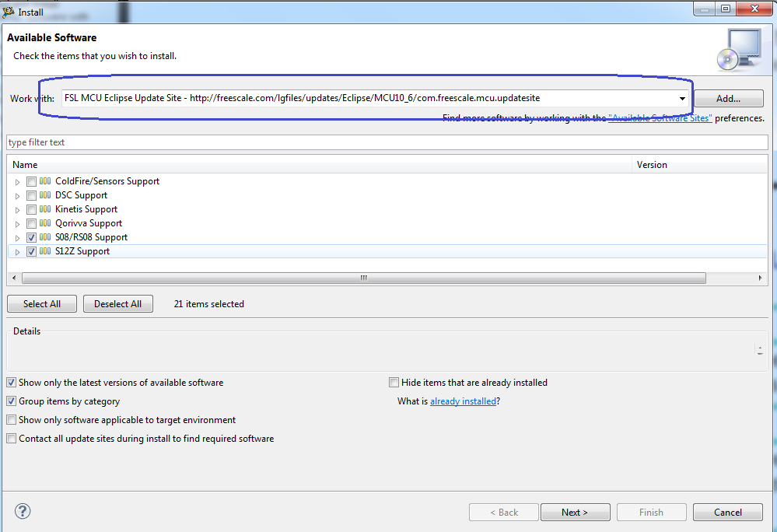Click the Select All button
Viewport: 777px width, 532px height.
click(42, 303)
